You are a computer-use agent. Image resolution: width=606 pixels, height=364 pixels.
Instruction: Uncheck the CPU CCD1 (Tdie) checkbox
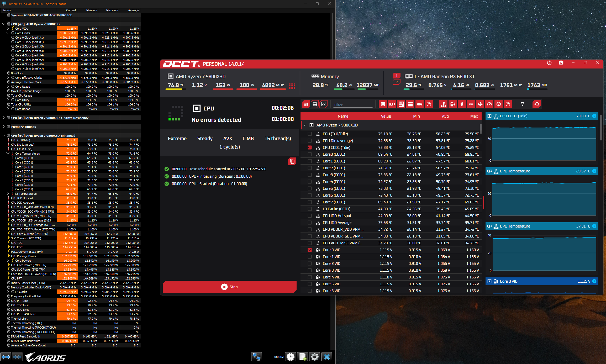point(310,147)
